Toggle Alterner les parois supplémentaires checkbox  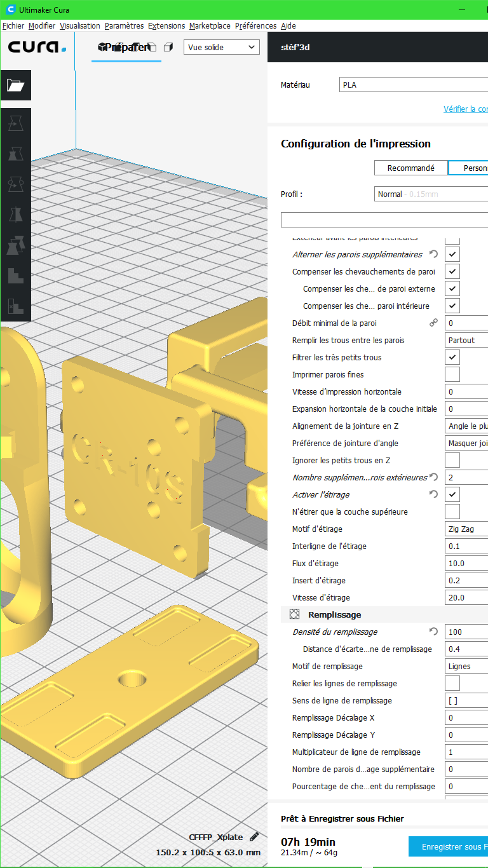(452, 254)
